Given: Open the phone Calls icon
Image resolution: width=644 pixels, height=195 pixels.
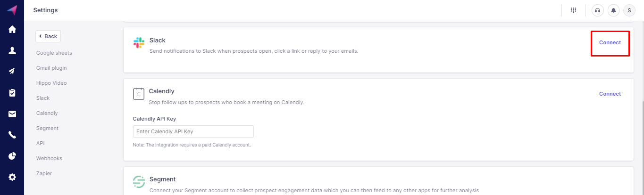Looking at the screenshot, I should [x=12, y=135].
